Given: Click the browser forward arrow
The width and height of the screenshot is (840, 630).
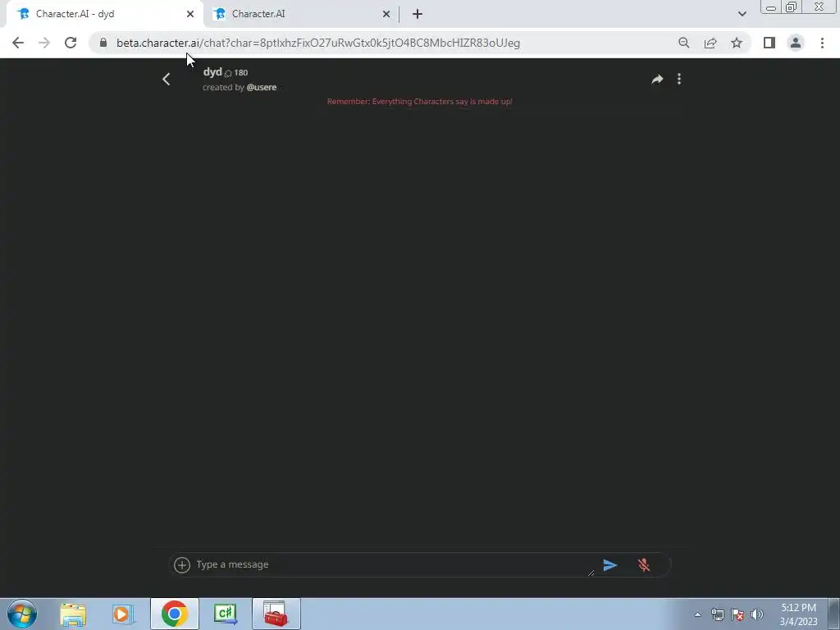Looking at the screenshot, I should pyautogui.click(x=44, y=43).
